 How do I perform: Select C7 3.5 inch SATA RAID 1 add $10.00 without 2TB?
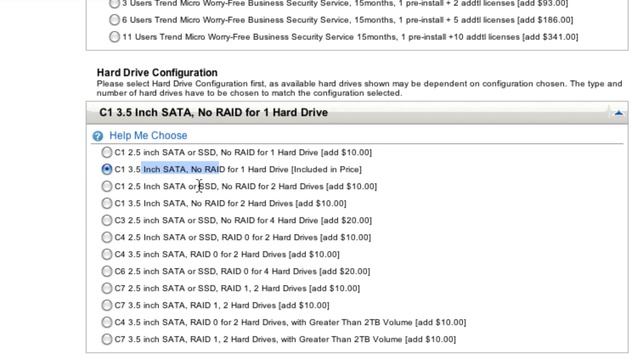point(107,305)
